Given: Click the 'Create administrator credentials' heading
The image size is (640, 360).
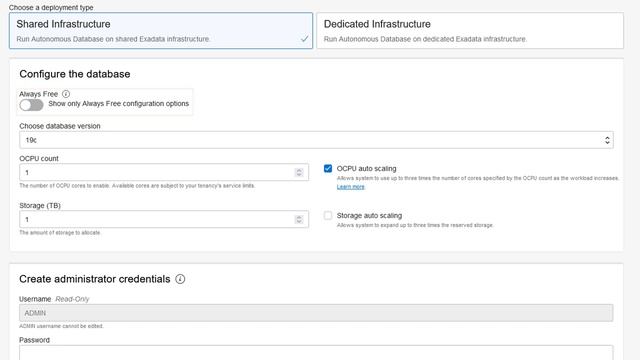Looking at the screenshot, I should (x=95, y=279).
